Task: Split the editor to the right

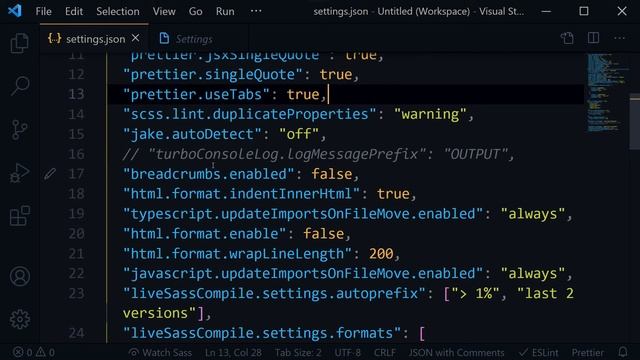Action: (x=593, y=38)
